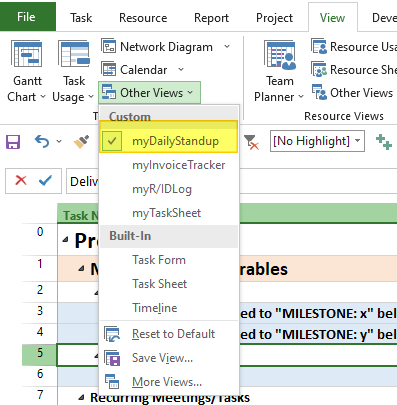Collapse the Recurring Meetings/Tasks summary row

click(x=81, y=397)
